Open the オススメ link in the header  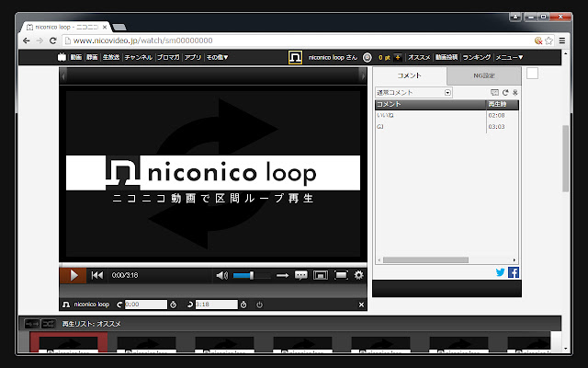[419, 57]
